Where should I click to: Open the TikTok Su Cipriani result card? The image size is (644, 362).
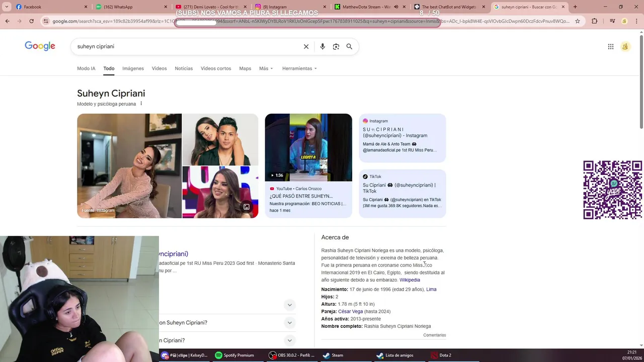pos(403,194)
